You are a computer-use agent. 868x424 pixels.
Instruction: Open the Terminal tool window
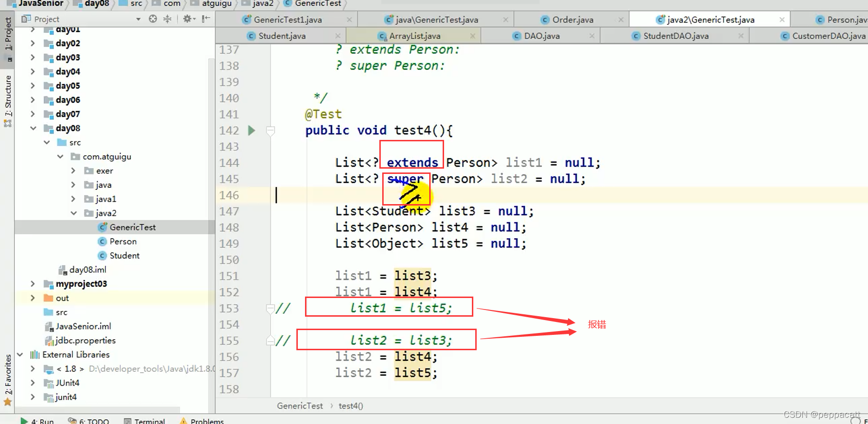[x=144, y=421]
